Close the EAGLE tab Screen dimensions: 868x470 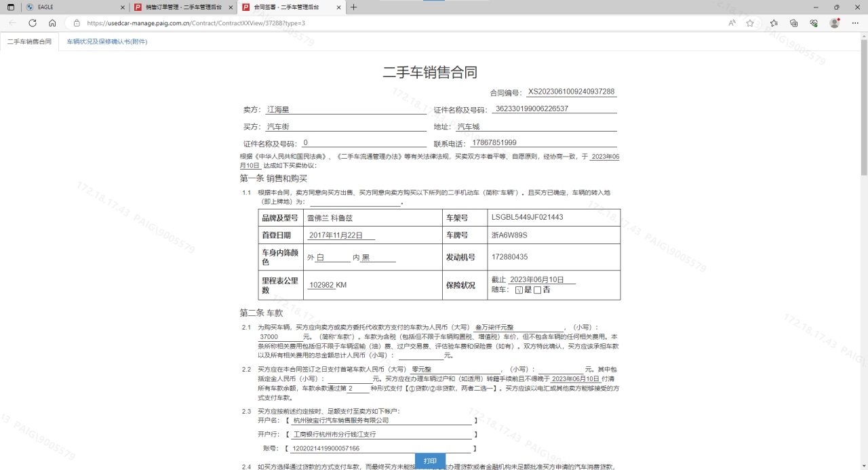pos(123,7)
